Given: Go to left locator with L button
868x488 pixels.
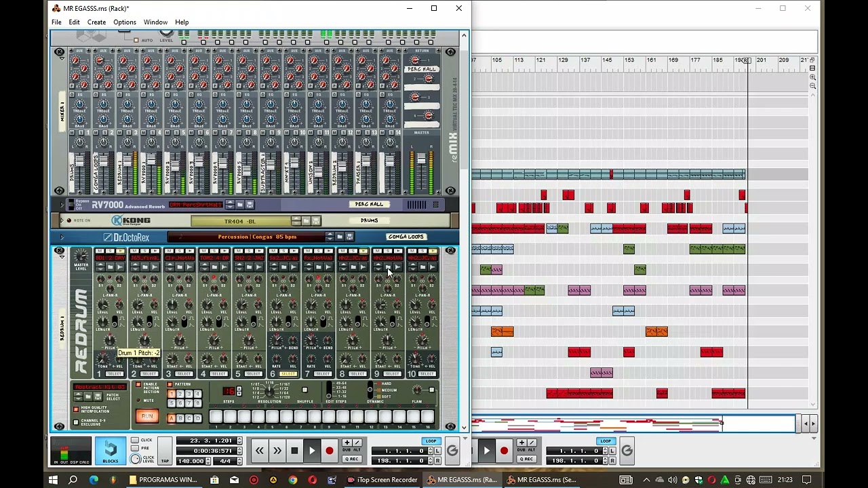Looking at the screenshot, I should click(437, 451).
